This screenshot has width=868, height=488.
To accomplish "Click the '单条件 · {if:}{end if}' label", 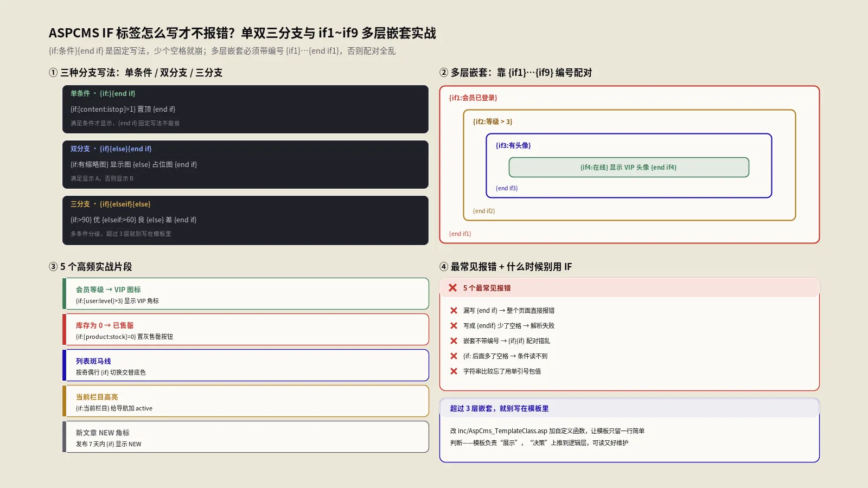I will pyautogui.click(x=103, y=93).
